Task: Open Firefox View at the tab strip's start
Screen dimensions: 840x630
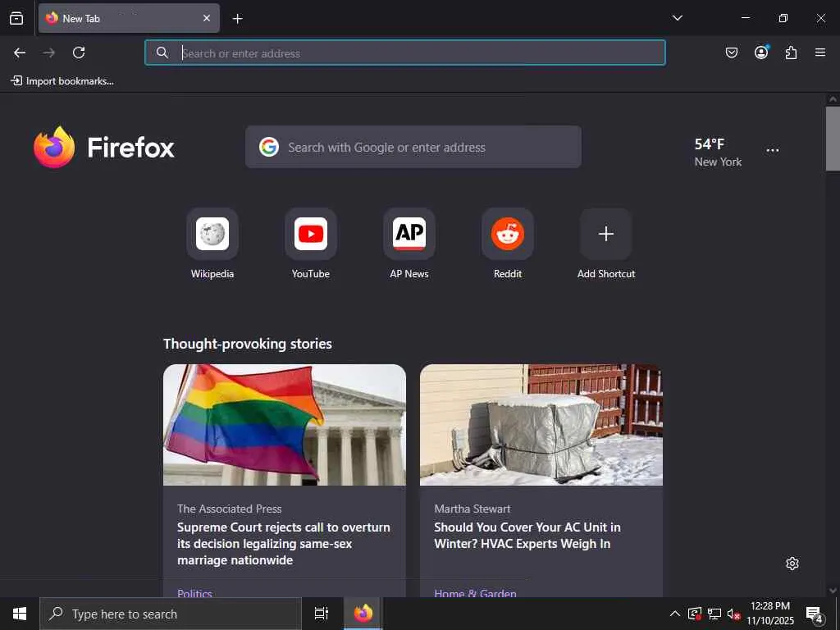Action: tap(16, 18)
